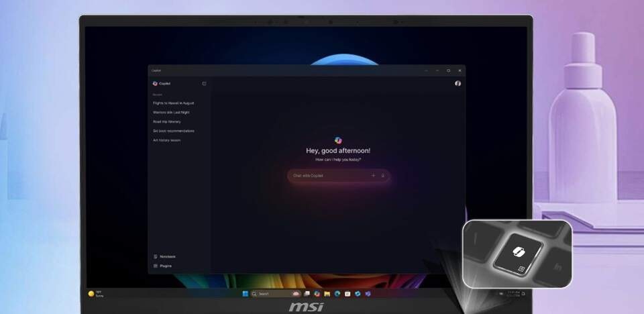Click the taskbar Search box
The image size is (644, 314).
pos(276,294)
